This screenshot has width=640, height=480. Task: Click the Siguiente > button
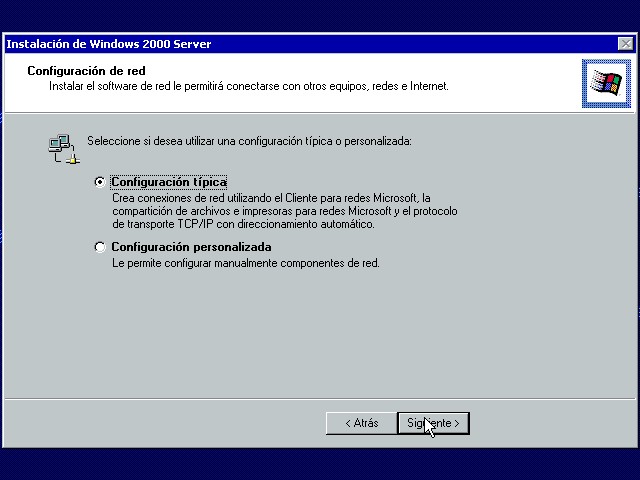point(433,423)
